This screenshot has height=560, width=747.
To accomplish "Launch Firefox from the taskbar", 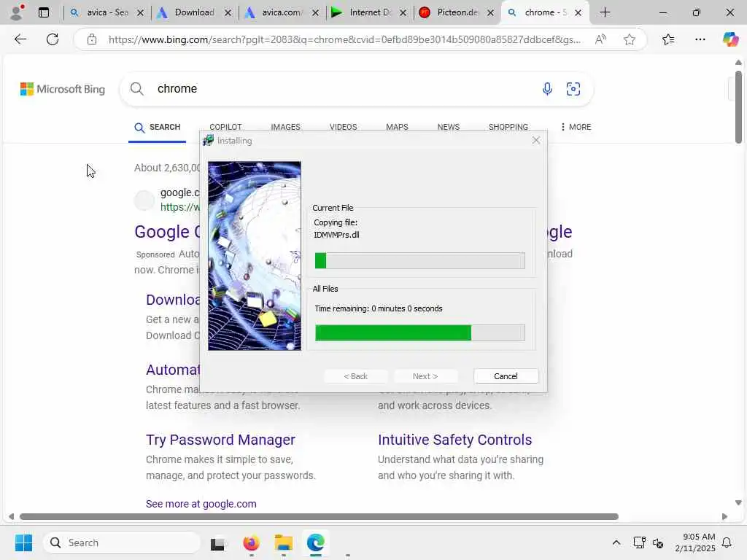I will pyautogui.click(x=251, y=542).
